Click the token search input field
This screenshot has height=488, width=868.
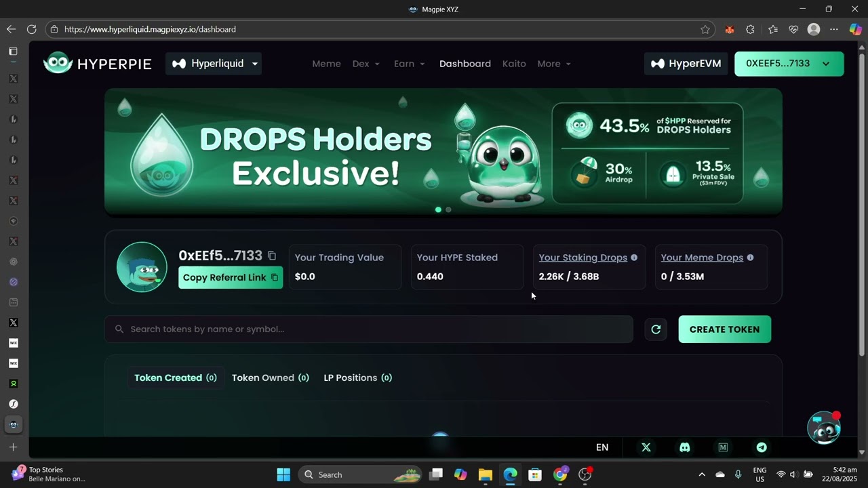coord(369,329)
